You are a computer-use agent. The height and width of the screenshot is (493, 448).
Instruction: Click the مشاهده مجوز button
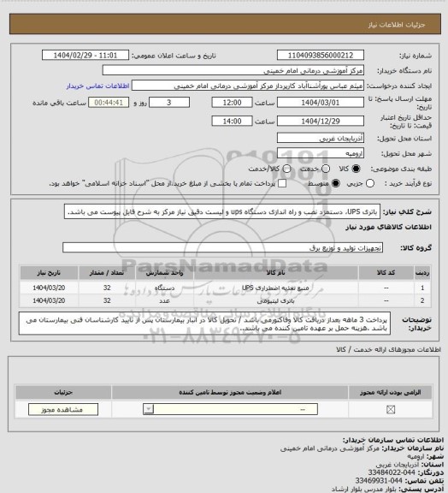point(63,409)
